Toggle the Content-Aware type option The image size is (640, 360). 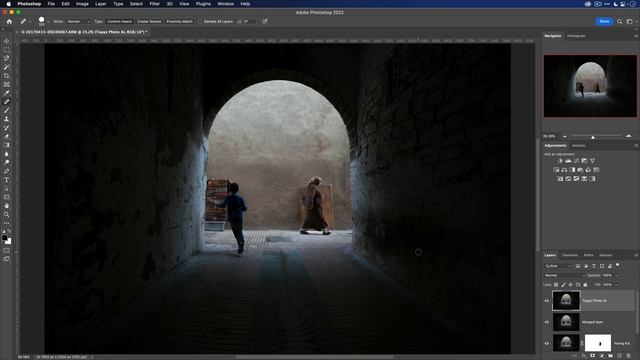point(120,21)
